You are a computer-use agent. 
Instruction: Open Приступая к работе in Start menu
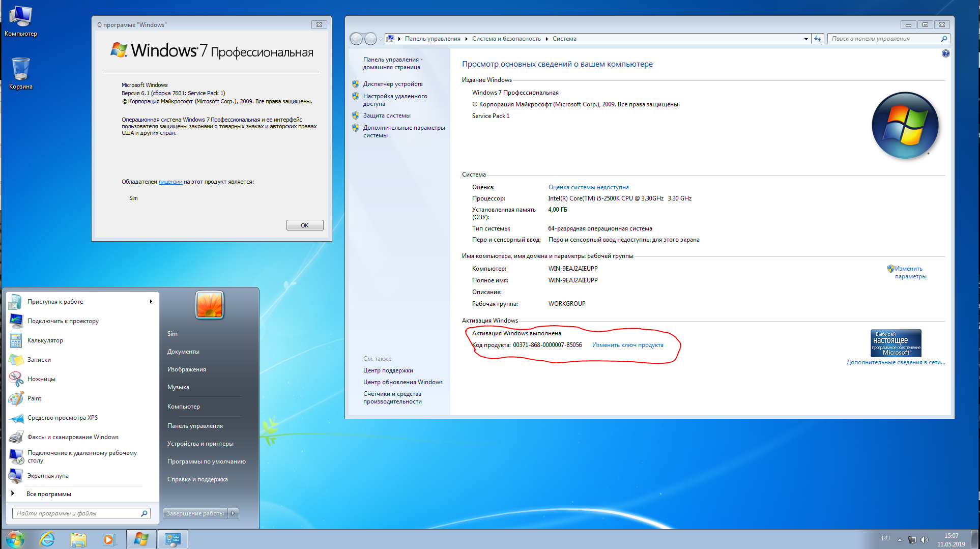point(81,302)
